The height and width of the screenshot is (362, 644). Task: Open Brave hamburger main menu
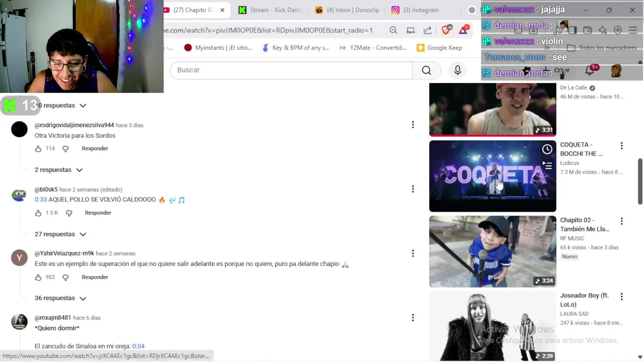pos(633,30)
